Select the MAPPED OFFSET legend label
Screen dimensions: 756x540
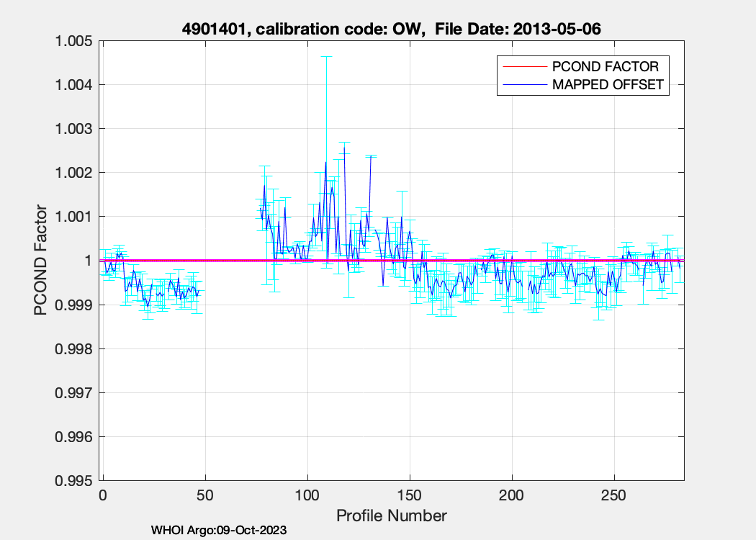pos(607,85)
